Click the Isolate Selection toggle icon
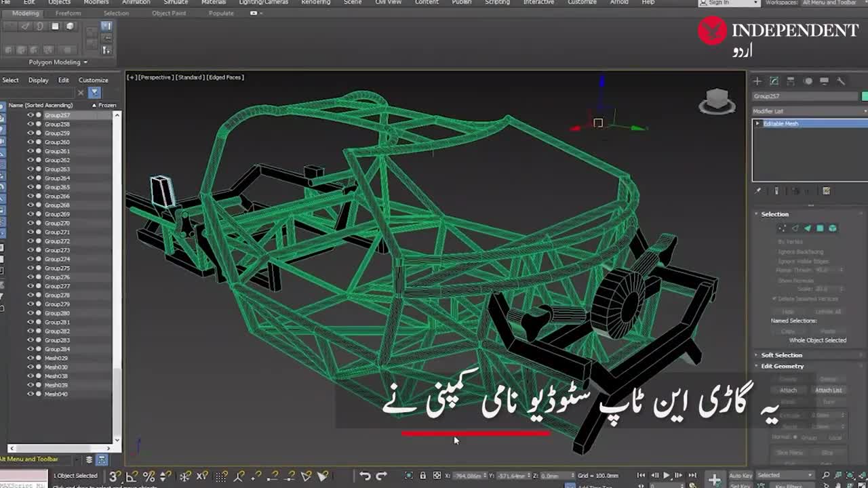Viewport: 868px width, 488px height. tap(408, 476)
